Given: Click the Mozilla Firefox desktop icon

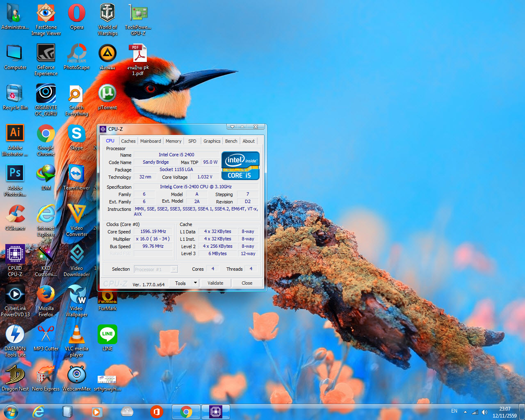Looking at the screenshot, I should pyautogui.click(x=46, y=301).
